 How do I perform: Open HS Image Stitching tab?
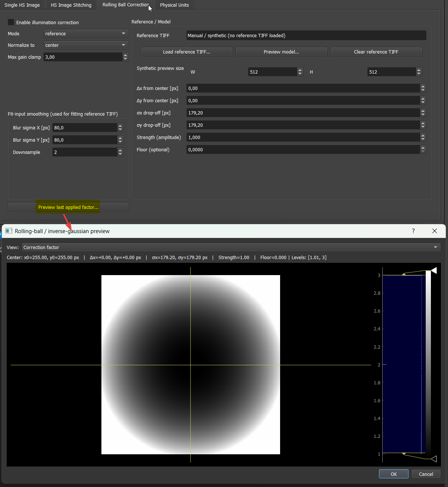point(71,5)
